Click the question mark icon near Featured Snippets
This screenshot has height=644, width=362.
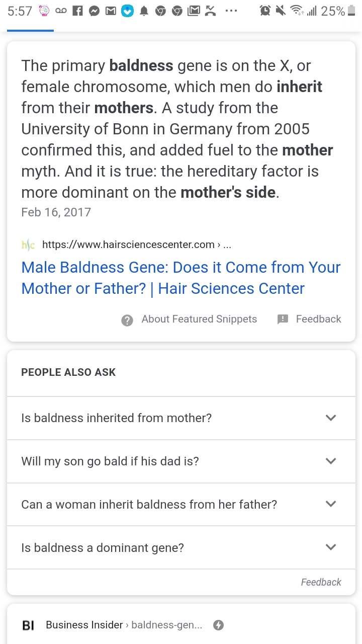(127, 320)
